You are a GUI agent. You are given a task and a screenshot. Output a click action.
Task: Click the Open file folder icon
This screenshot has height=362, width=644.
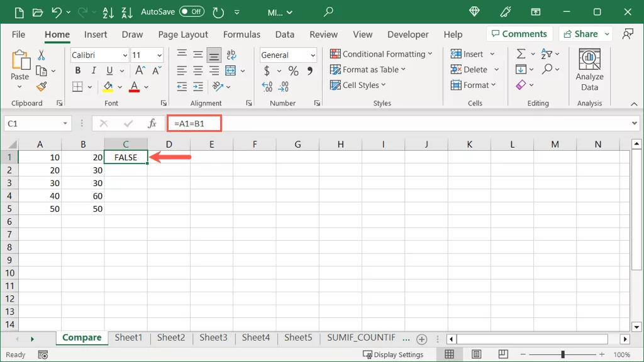(x=37, y=13)
